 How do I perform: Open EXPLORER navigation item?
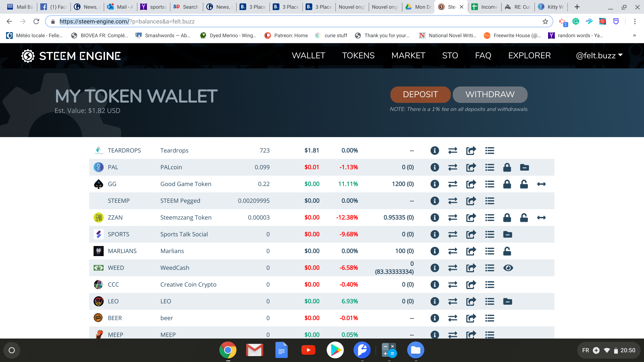[x=529, y=56]
